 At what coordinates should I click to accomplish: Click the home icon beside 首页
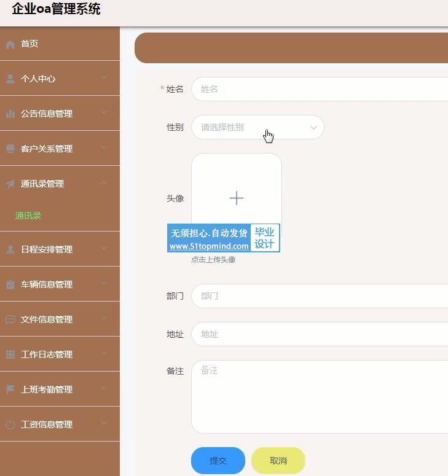(10, 44)
